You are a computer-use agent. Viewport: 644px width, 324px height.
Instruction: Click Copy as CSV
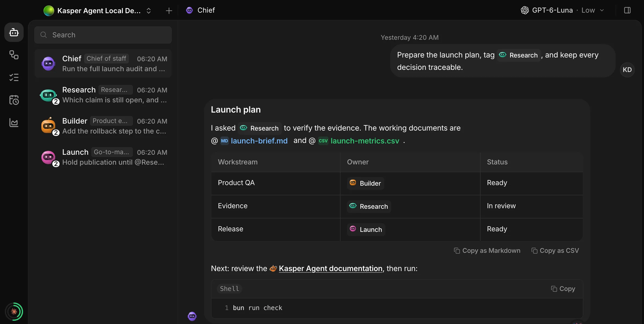(x=555, y=251)
